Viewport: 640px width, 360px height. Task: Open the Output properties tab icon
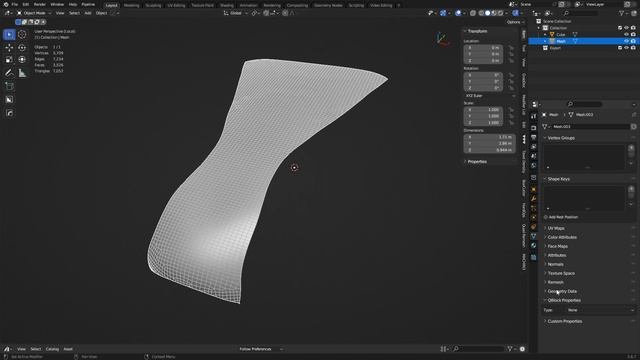(533, 137)
